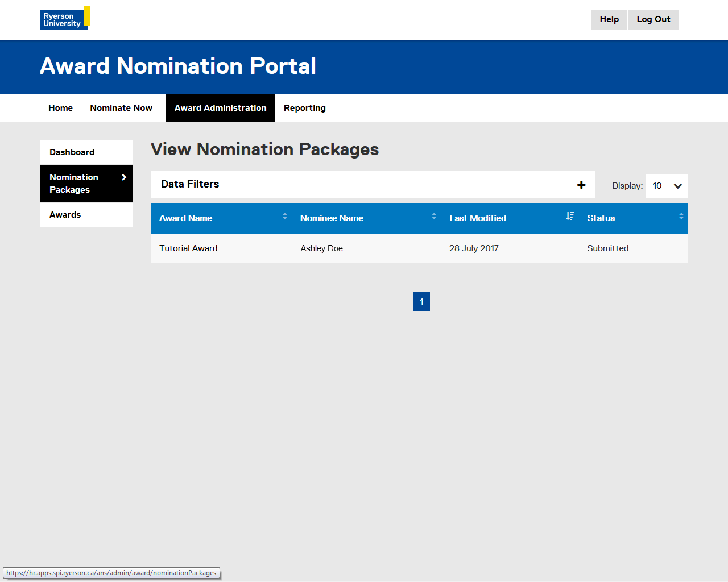Select page 1 in pagination
Viewport: 728px width, 582px height.
coord(421,302)
